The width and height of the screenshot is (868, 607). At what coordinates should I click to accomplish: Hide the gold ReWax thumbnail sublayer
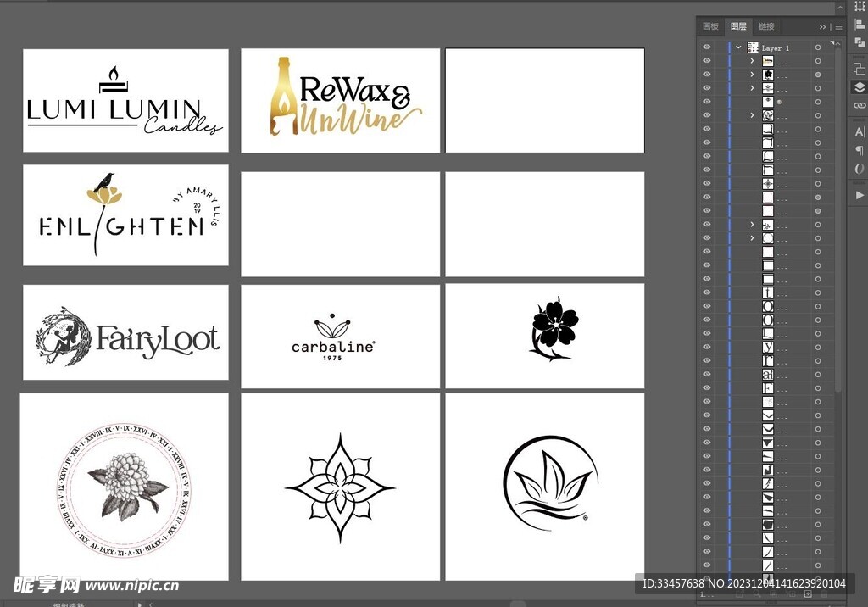(x=706, y=60)
